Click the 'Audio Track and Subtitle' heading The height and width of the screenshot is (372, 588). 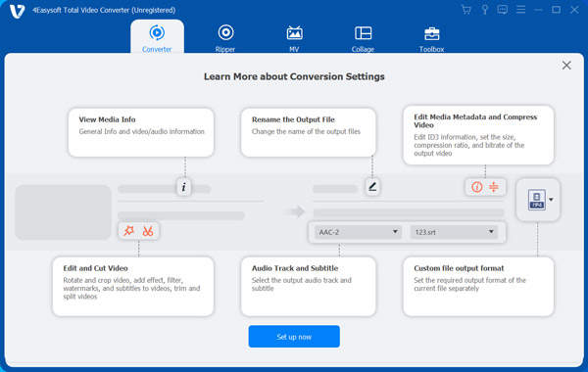coord(295,268)
